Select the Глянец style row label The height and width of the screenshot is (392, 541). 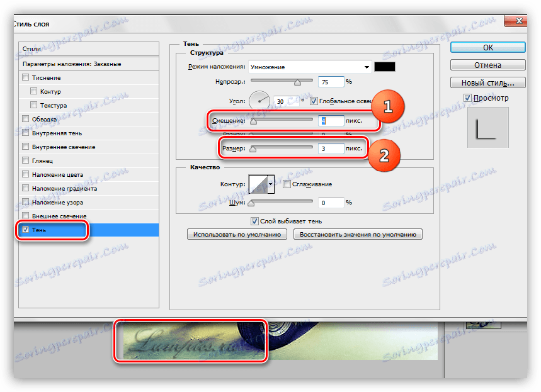tap(42, 160)
